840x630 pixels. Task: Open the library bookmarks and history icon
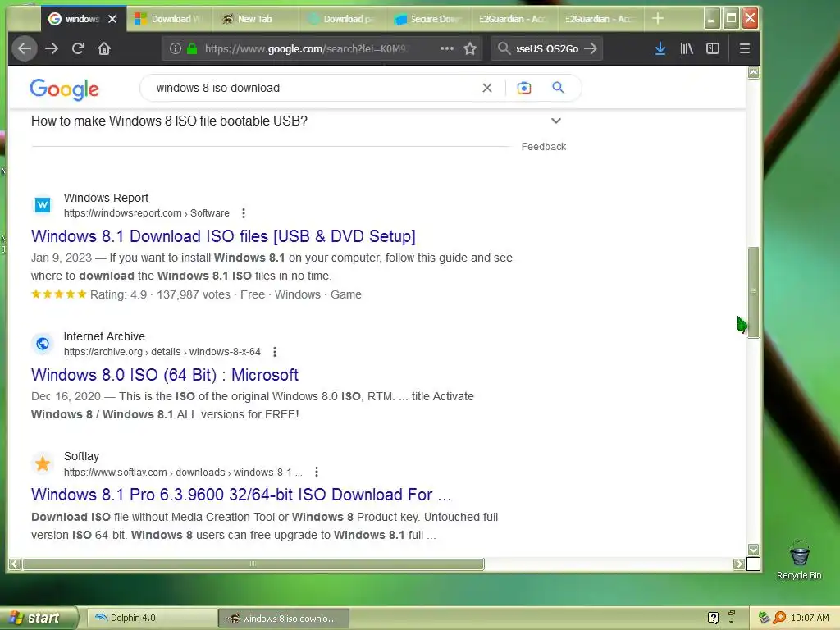pyautogui.click(x=687, y=48)
